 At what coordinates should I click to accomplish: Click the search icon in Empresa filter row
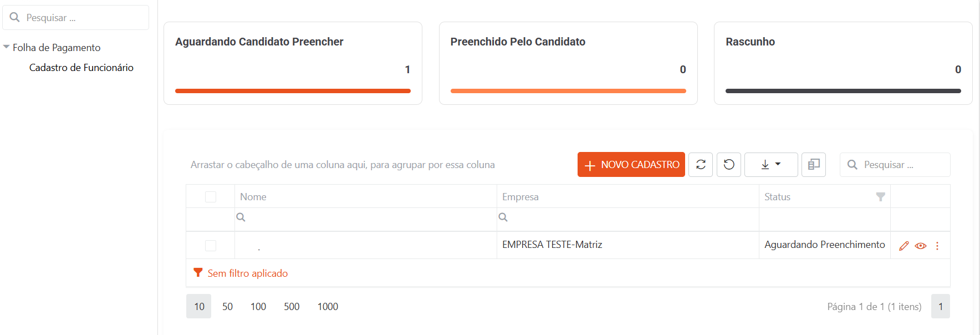click(x=503, y=217)
